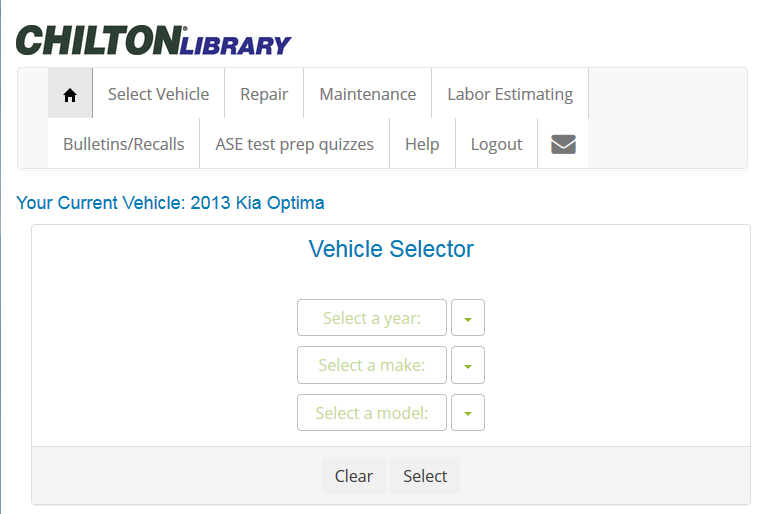Open ASE test prep quizzes
Image resolution: width=758 pixels, height=514 pixels.
[294, 144]
